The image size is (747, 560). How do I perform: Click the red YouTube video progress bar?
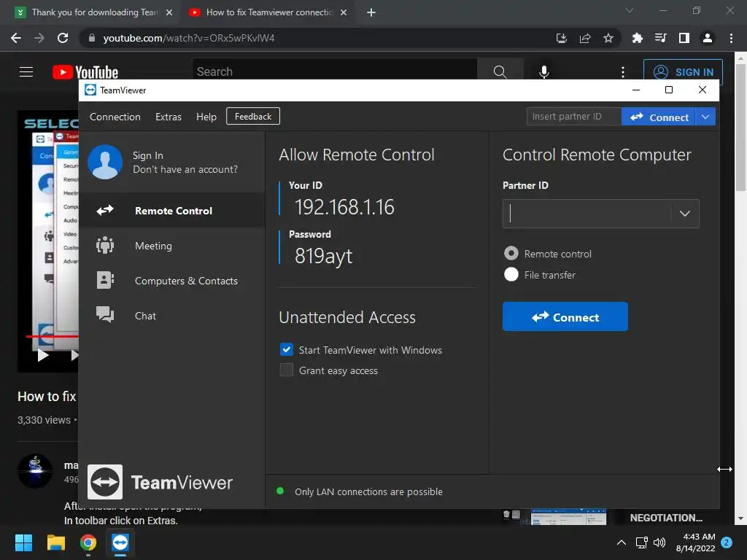tap(52, 336)
